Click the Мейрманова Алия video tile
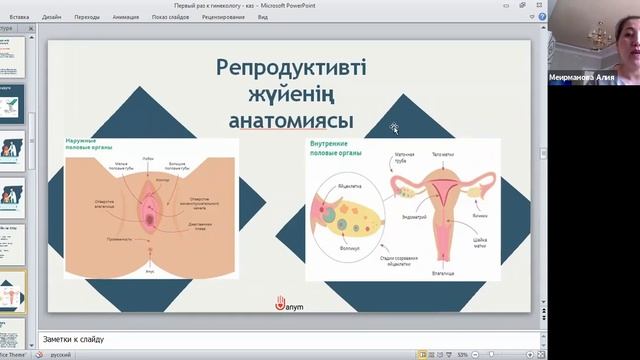640x360 pixels. point(594,42)
